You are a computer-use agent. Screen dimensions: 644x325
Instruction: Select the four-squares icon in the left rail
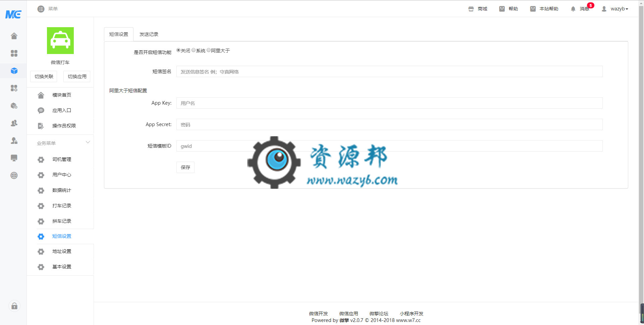14,53
